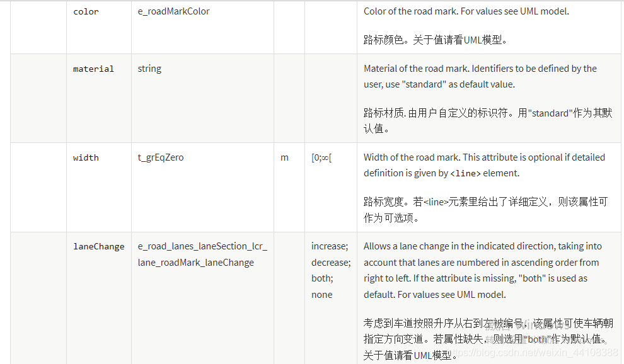This screenshot has width=624, height=364.
Task: Click the Material of the road mark description
Action: pyautogui.click(x=480, y=76)
